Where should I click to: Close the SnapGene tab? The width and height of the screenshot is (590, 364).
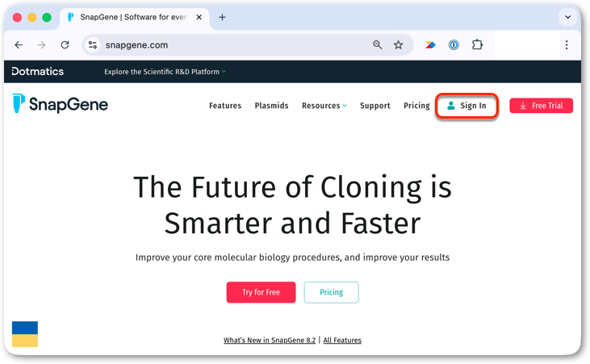199,17
